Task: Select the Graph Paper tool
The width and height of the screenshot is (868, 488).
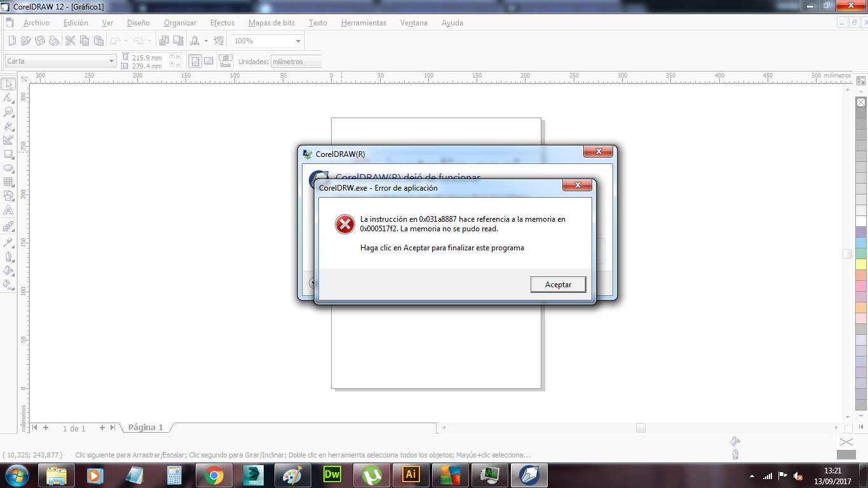Action: pos(9,182)
